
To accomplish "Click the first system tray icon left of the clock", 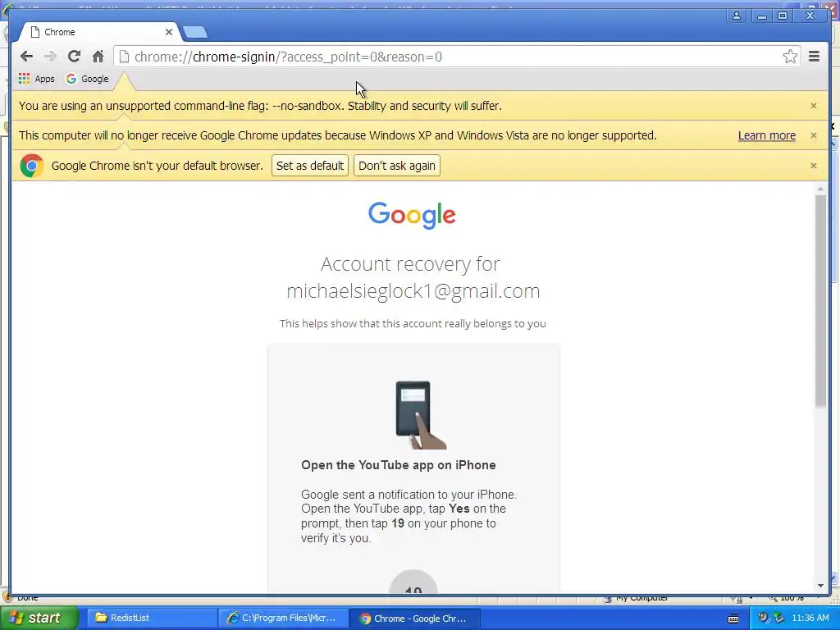I will (x=764, y=618).
